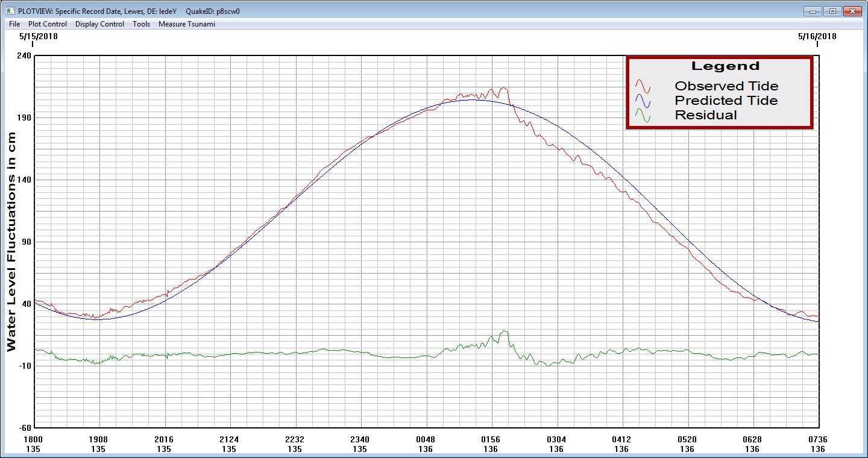The height and width of the screenshot is (458, 868).
Task: Open the Display Control menu
Action: coord(99,24)
